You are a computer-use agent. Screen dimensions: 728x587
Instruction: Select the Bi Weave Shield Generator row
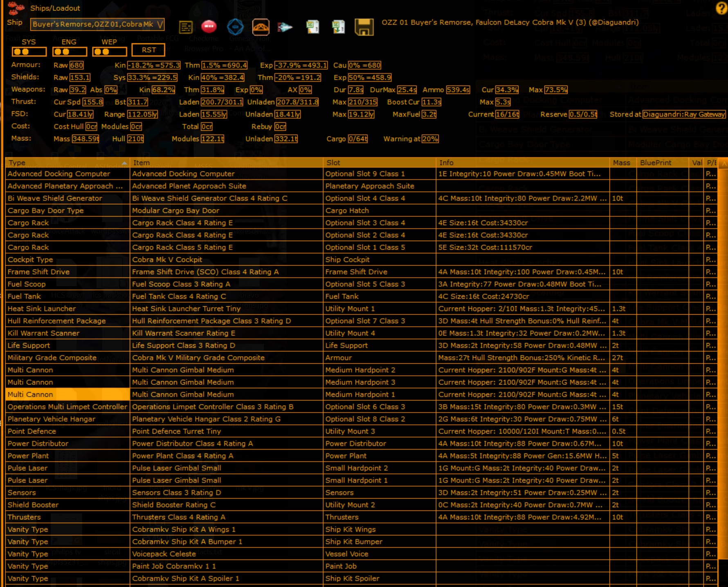[x=67, y=198]
